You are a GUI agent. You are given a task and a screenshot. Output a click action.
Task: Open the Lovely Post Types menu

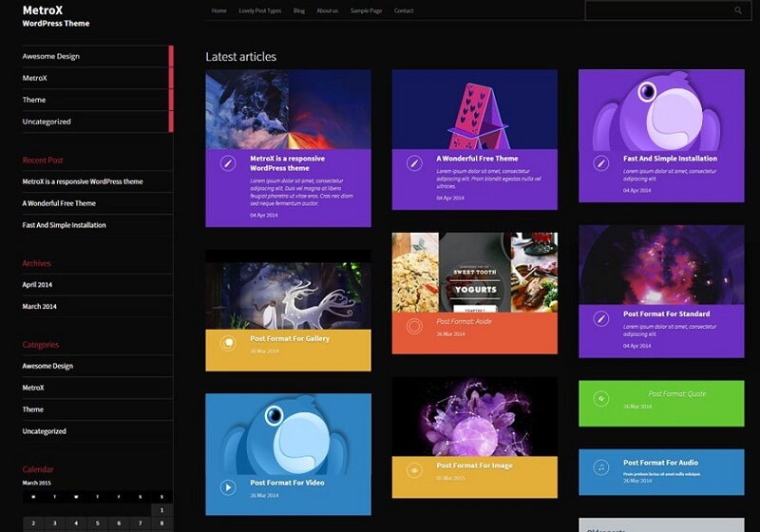(x=259, y=10)
